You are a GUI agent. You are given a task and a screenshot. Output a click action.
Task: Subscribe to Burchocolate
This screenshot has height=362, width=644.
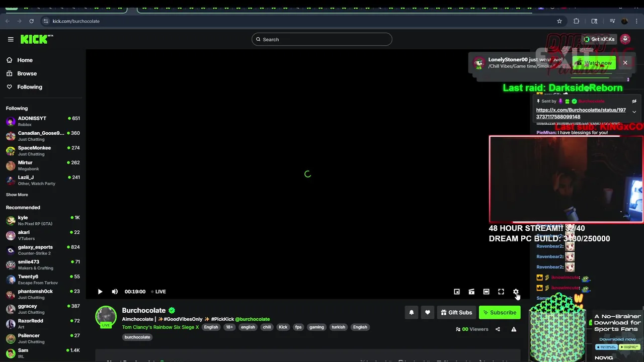click(500, 313)
